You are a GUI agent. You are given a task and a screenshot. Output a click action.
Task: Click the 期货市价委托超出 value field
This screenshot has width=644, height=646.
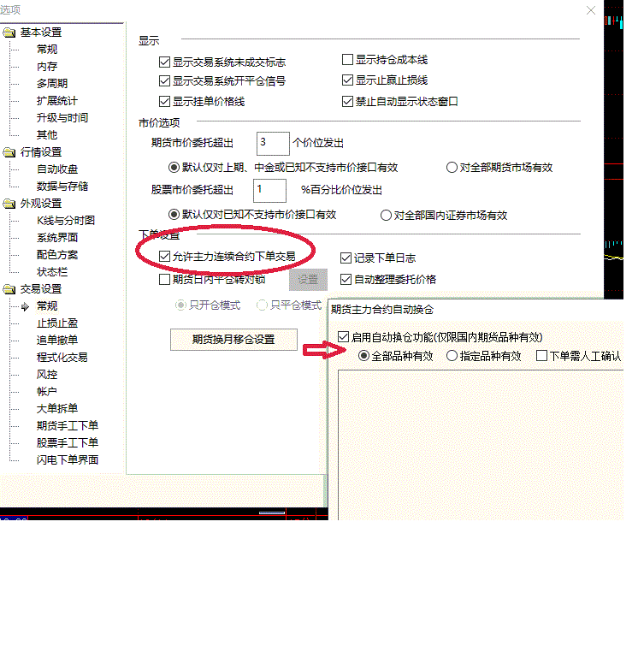click(x=273, y=144)
